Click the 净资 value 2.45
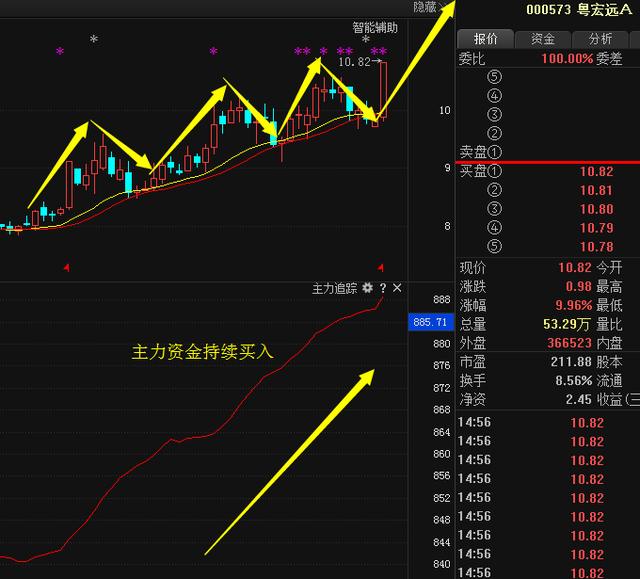640x579 pixels. (578, 399)
